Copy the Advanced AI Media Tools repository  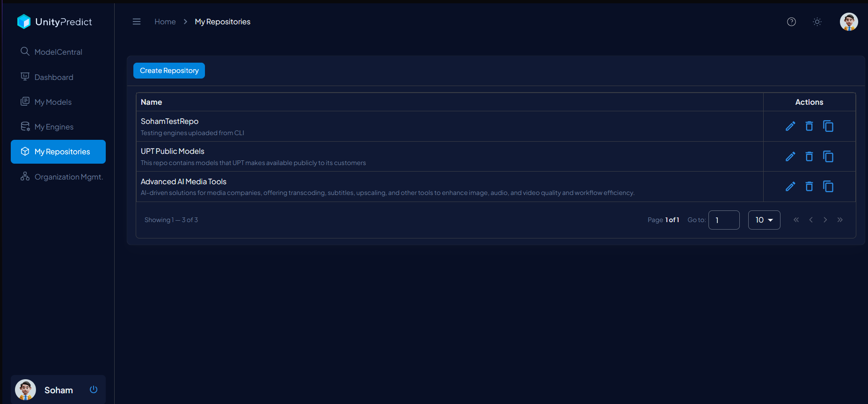[x=828, y=187]
